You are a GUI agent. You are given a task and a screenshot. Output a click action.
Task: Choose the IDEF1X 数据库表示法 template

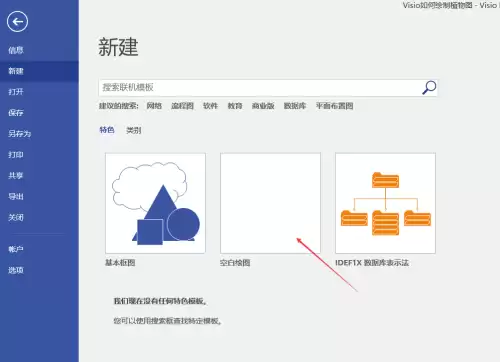(x=385, y=203)
